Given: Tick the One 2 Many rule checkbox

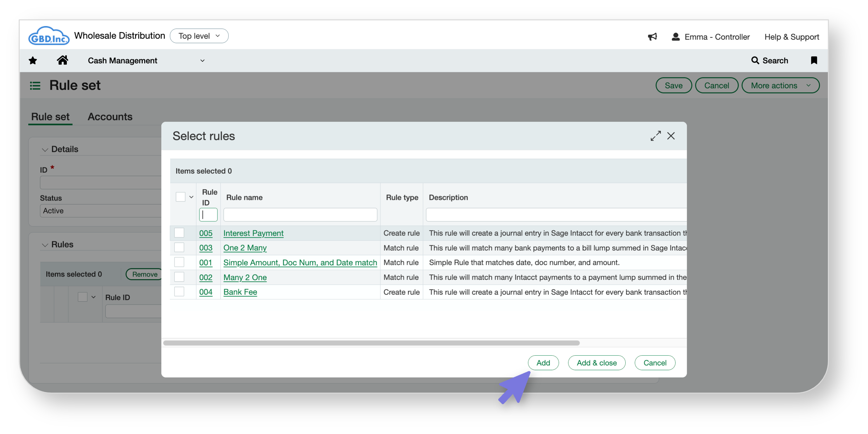Looking at the screenshot, I should coord(179,248).
